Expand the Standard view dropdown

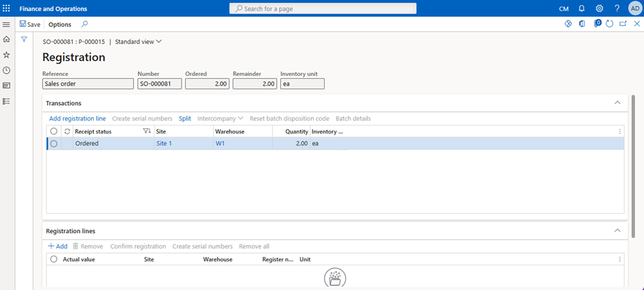[138, 42]
